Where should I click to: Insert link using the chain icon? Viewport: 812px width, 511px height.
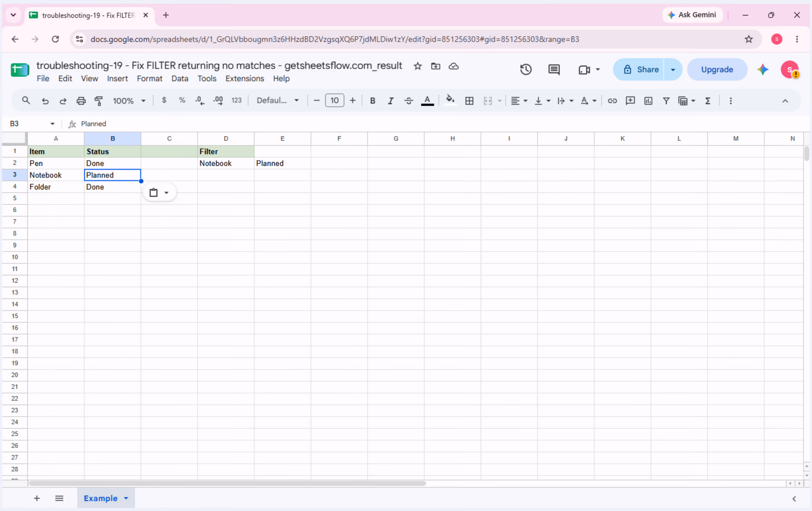[x=612, y=101]
